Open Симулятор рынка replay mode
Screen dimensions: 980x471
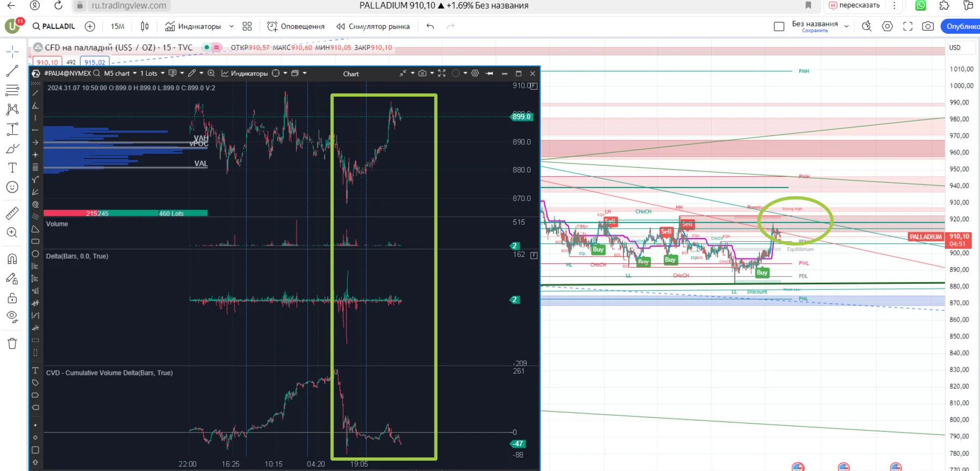373,26
